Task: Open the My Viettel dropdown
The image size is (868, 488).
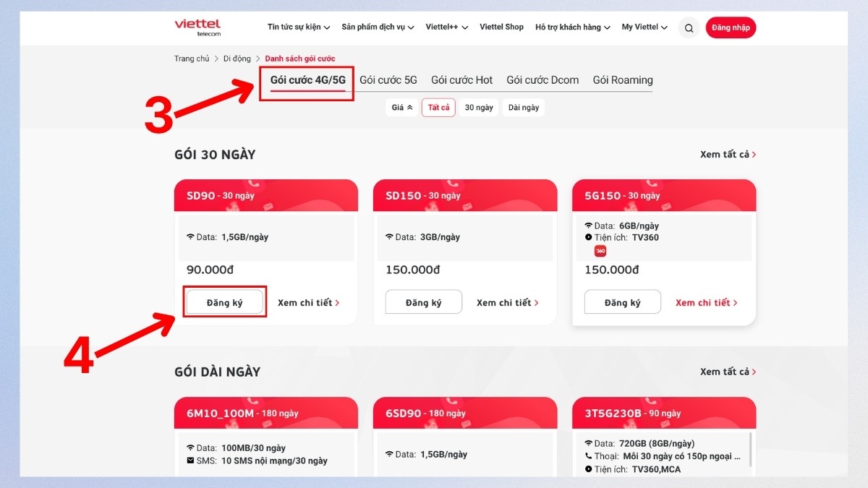Action: tap(644, 27)
